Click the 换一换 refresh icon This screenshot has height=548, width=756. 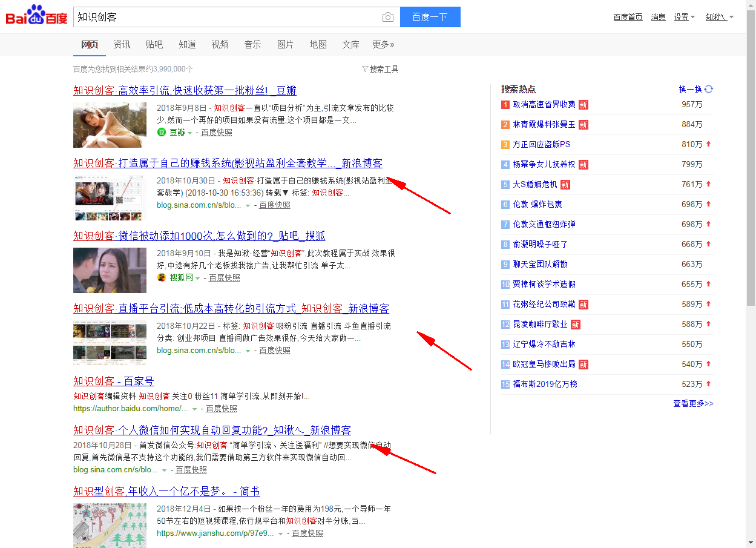tap(709, 89)
